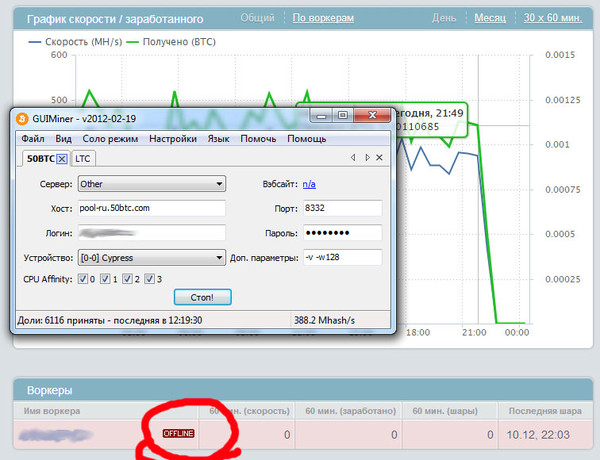Click the Имя воркера column header
This screenshot has width=600, height=460.
(52, 411)
